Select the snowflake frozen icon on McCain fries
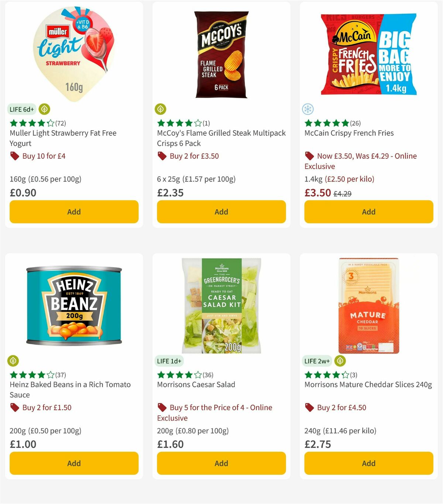Image resolution: width=443 pixels, height=504 pixels. click(308, 109)
